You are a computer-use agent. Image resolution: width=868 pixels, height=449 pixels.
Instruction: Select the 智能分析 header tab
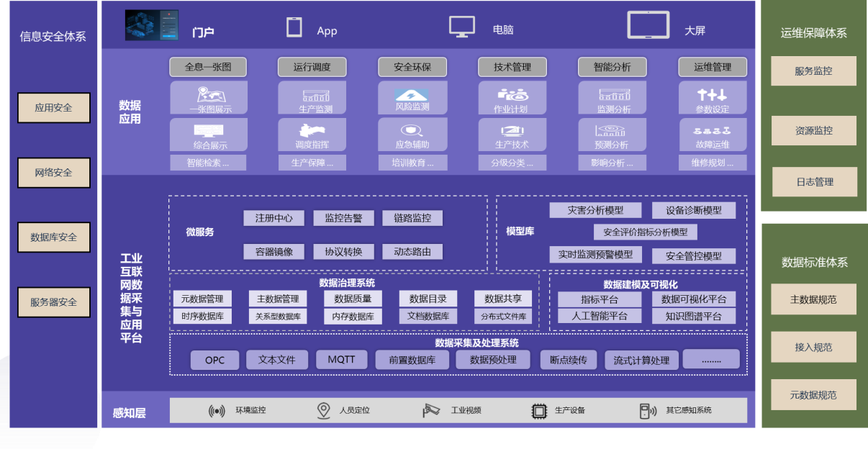point(612,67)
